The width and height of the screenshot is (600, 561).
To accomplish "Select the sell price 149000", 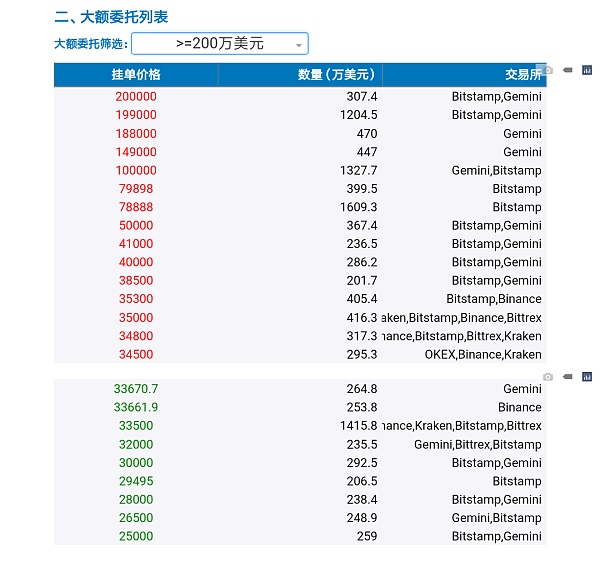I will tap(136, 152).
